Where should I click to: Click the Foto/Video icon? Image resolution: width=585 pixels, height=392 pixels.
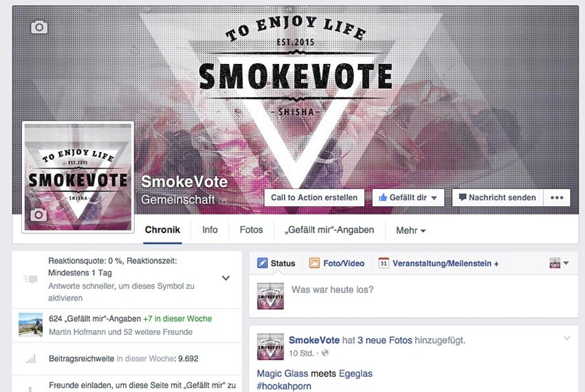tap(314, 263)
